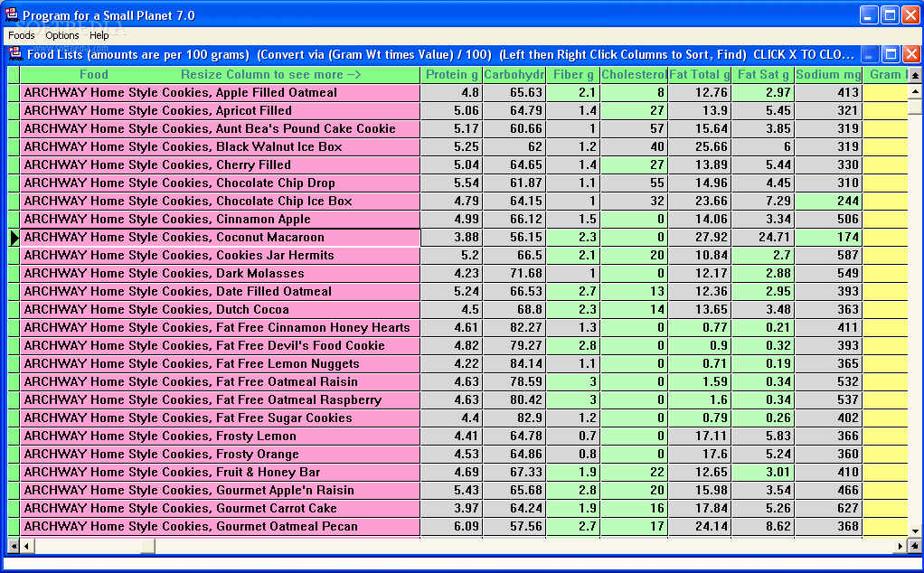This screenshot has height=573, width=924.
Task: Click the vertical scrollbar up arrow
Action: click(x=915, y=91)
